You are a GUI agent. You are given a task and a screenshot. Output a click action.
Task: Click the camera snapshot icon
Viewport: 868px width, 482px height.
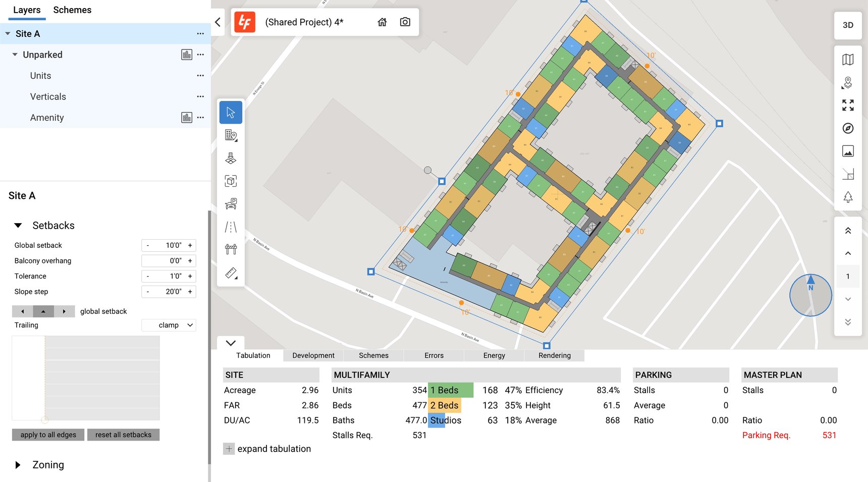pyautogui.click(x=405, y=22)
